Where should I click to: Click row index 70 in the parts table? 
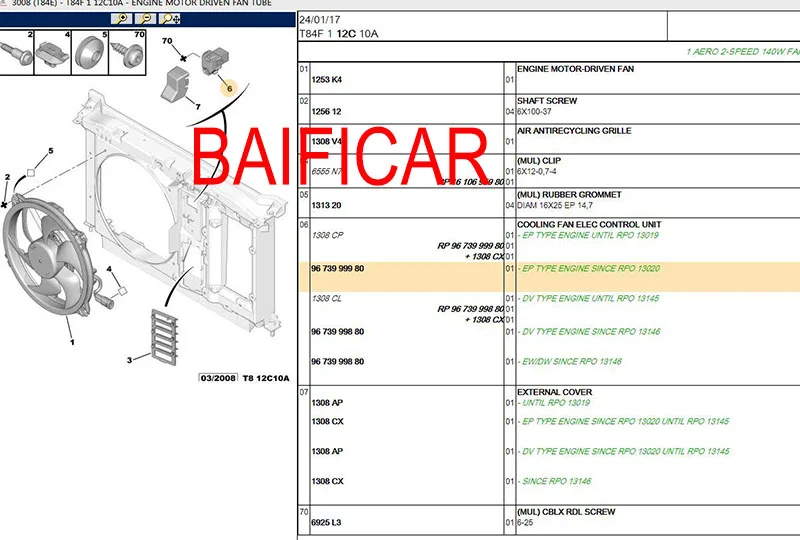[304, 511]
